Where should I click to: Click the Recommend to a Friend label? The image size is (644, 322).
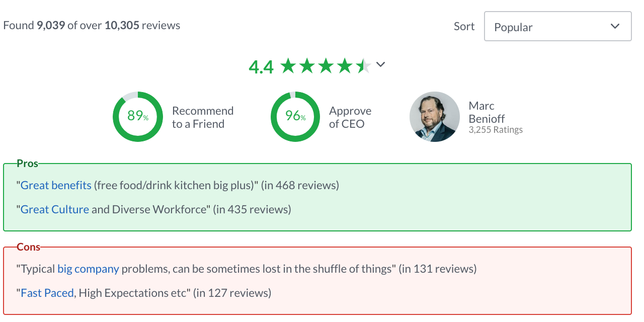click(203, 117)
